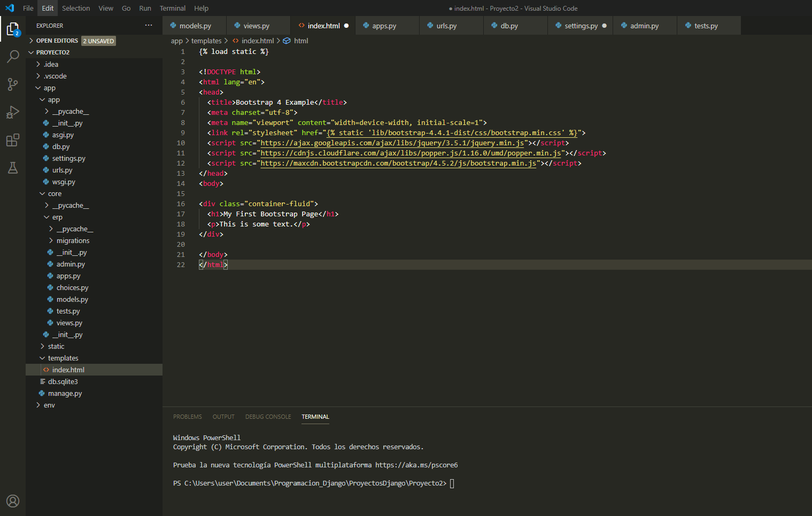This screenshot has width=812, height=516.
Task: Open Run menu
Action: point(145,8)
